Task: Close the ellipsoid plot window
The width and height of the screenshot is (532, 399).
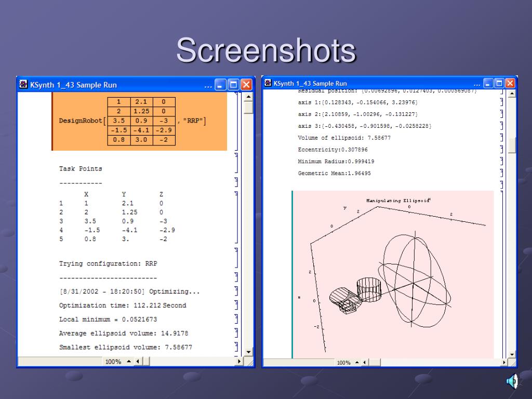Action: (x=510, y=83)
